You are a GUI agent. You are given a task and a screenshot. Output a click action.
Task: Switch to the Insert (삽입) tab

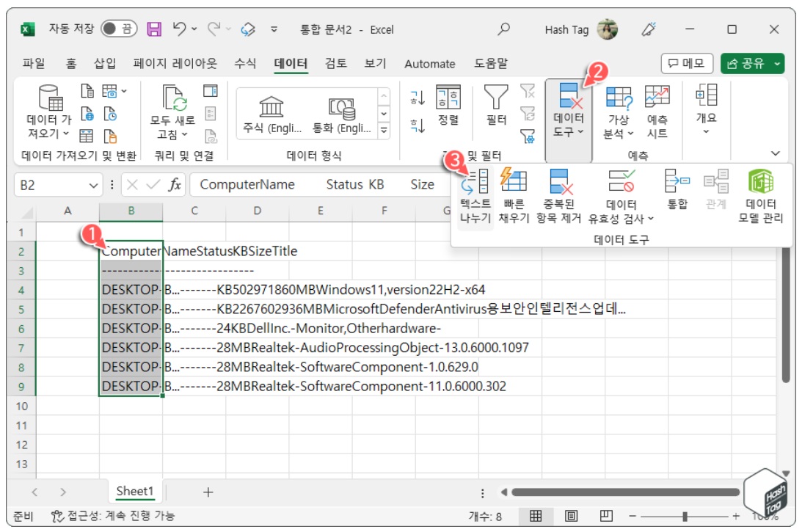pyautogui.click(x=105, y=63)
